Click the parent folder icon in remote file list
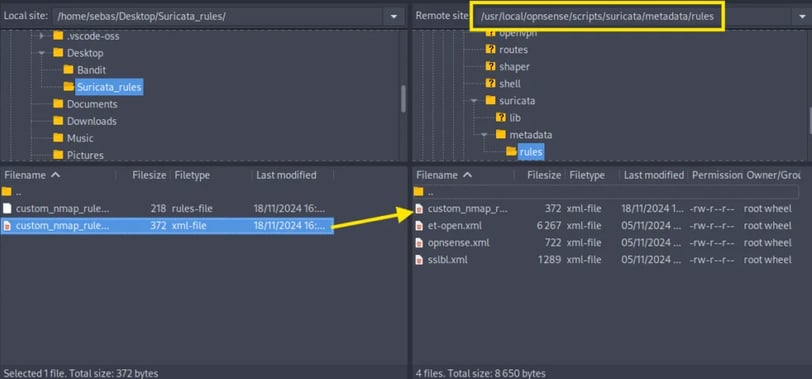This screenshot has width=812, height=379. tap(419, 192)
